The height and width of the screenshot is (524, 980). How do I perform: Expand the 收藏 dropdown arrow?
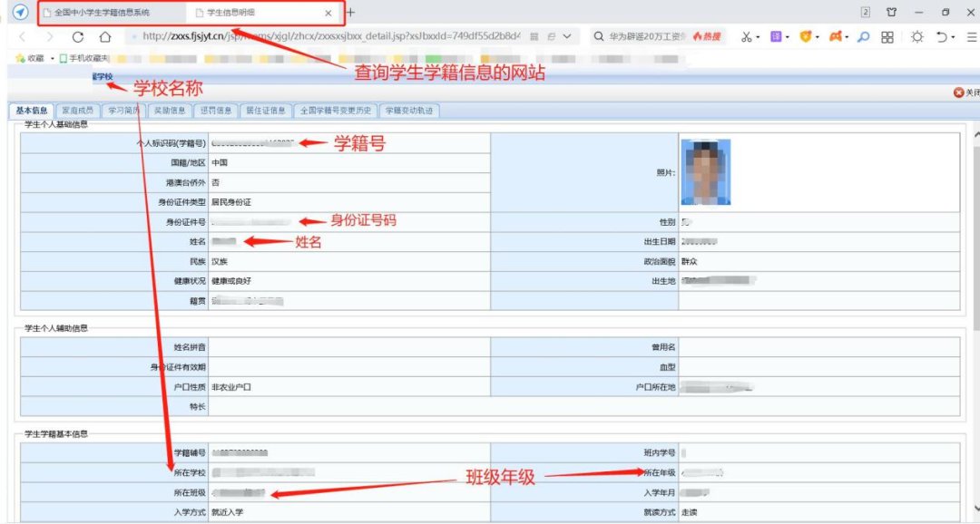53,59
